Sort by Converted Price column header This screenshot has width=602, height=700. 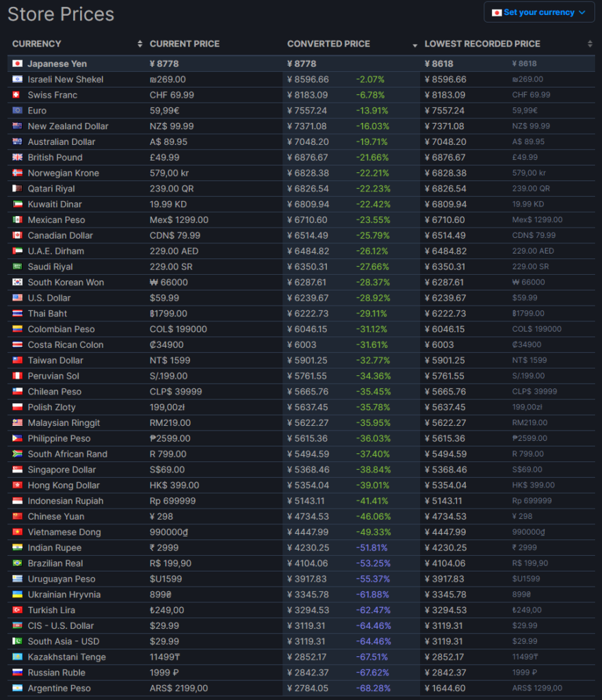[328, 44]
